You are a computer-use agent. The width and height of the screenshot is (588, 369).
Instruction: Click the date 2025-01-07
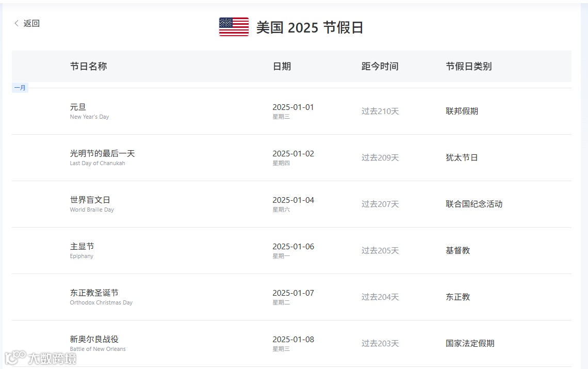(293, 293)
